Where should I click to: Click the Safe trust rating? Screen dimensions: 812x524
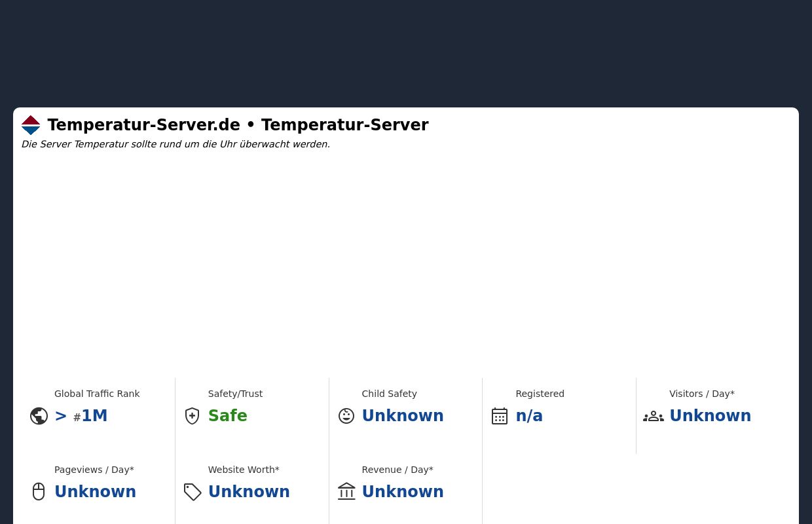pos(227,416)
